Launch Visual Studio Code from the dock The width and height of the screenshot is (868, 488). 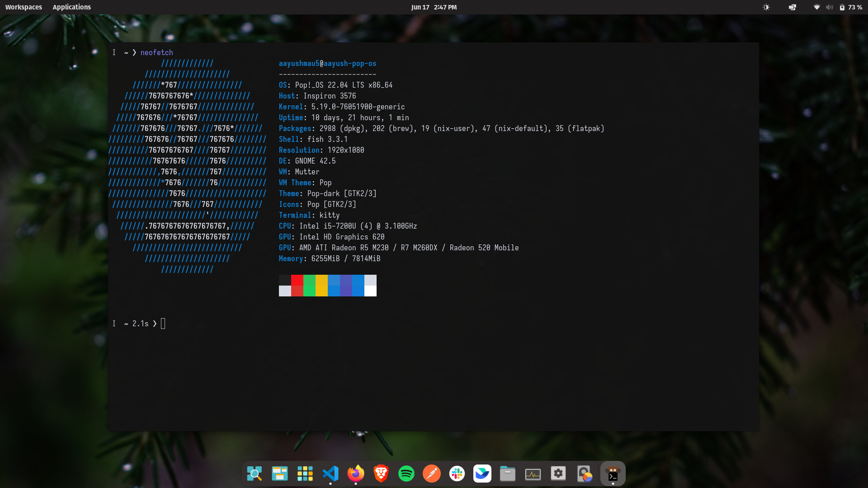330,474
